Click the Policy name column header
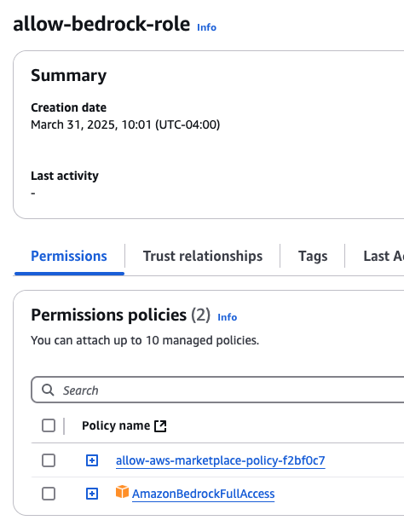The image size is (404, 532). [x=116, y=425]
